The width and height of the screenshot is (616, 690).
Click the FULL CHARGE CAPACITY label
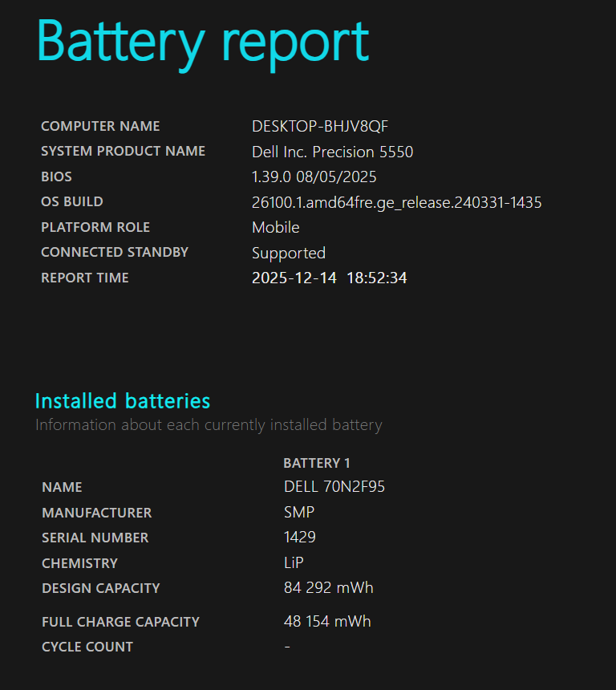coord(120,622)
